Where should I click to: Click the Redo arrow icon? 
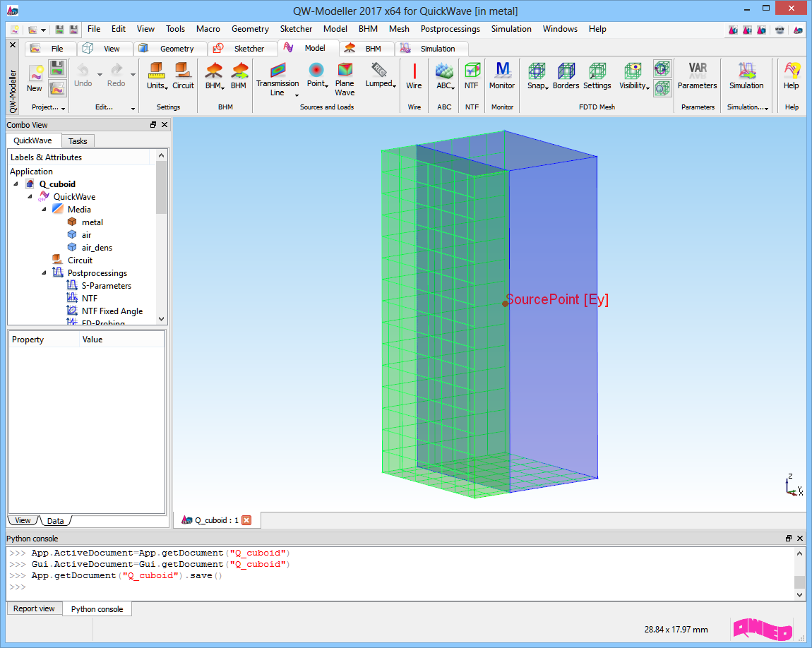[117, 69]
